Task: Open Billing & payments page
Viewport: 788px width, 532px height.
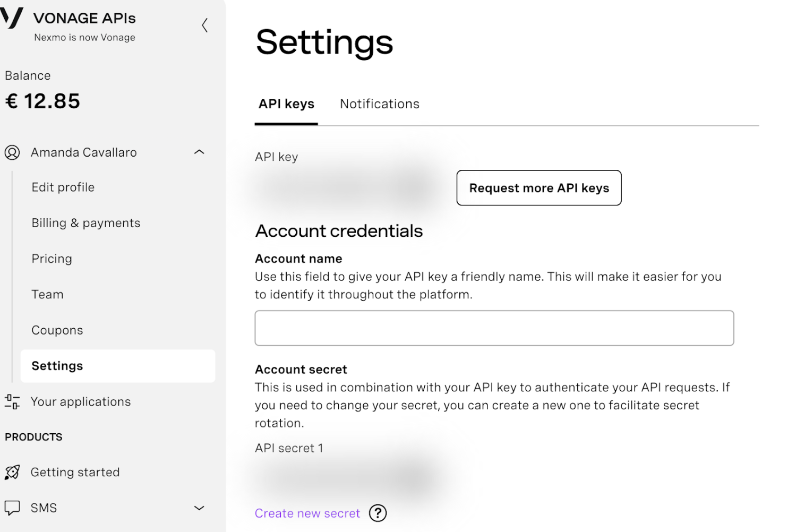Action: point(86,223)
